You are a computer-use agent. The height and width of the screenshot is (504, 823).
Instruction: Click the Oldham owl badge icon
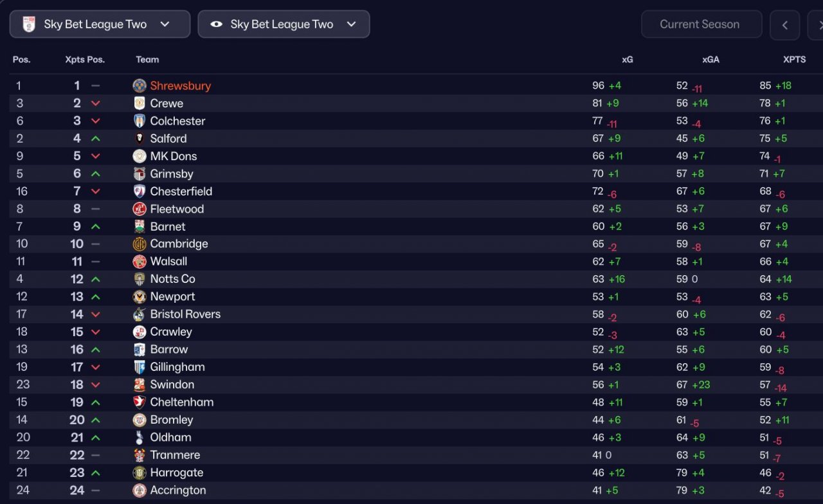(140, 437)
